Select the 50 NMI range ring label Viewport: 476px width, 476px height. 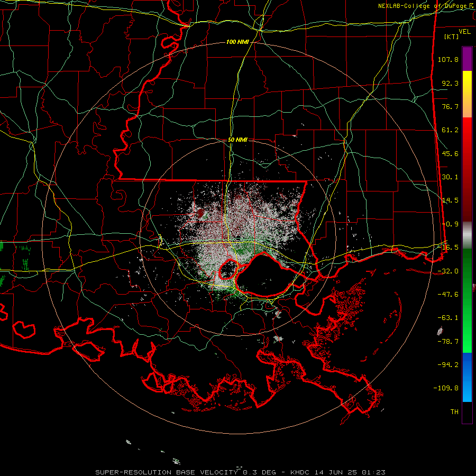(x=237, y=140)
